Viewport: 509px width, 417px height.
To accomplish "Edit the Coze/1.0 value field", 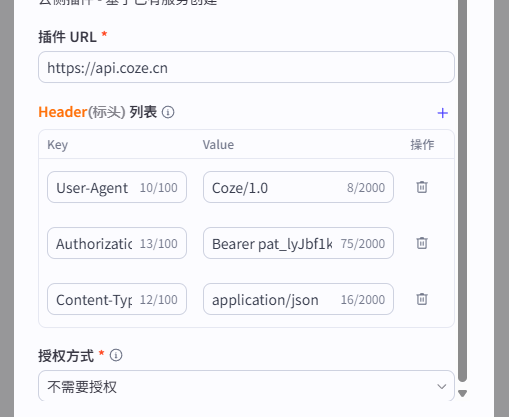I will coord(298,187).
